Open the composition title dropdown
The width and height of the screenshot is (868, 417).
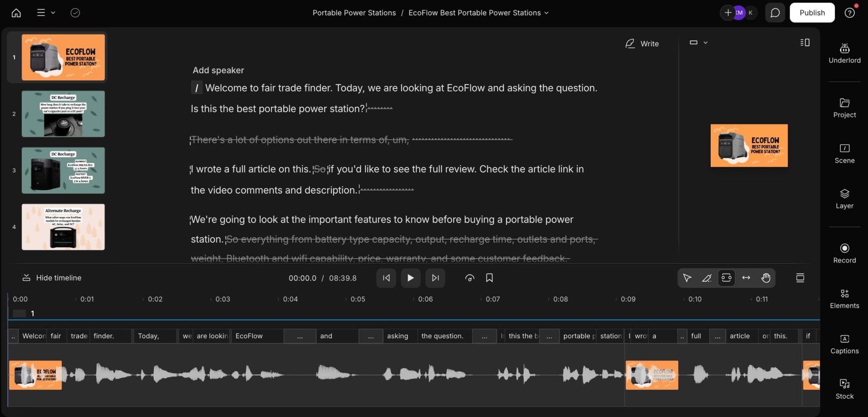tap(478, 13)
